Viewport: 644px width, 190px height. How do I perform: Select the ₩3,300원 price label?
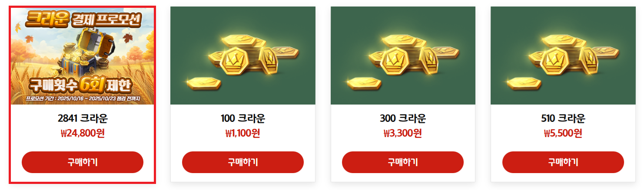[402, 133]
